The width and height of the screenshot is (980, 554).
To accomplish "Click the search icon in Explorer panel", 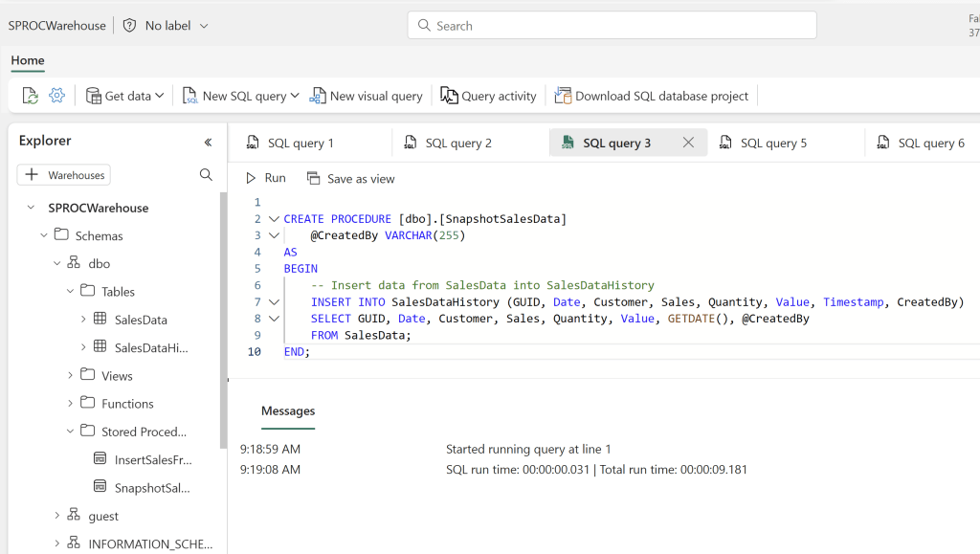I will (206, 175).
